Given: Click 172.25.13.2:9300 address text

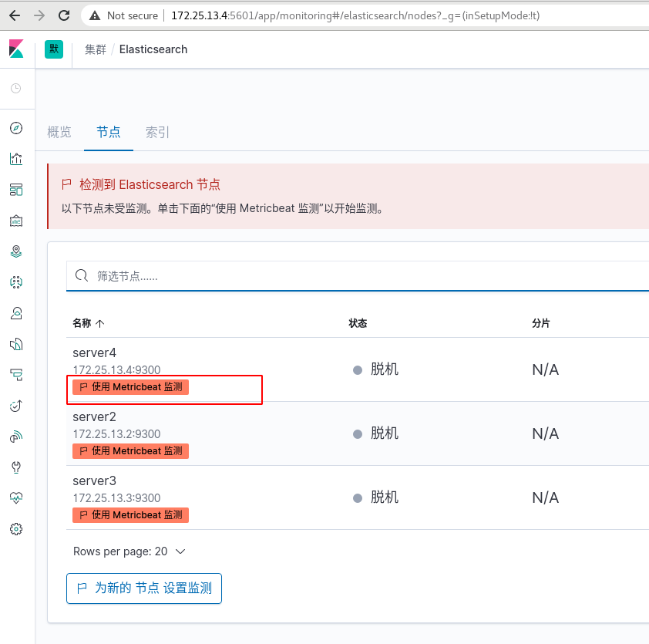Looking at the screenshot, I should coord(116,434).
